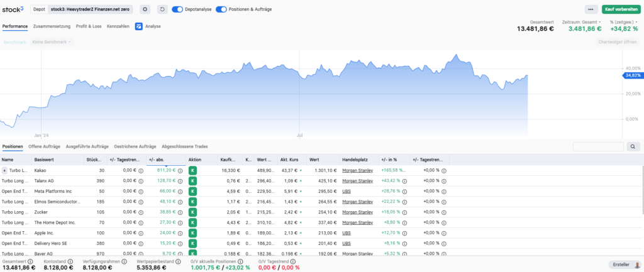The image size is (644, 272).
Task: Open the Ersteller user menu
Action: [625, 265]
